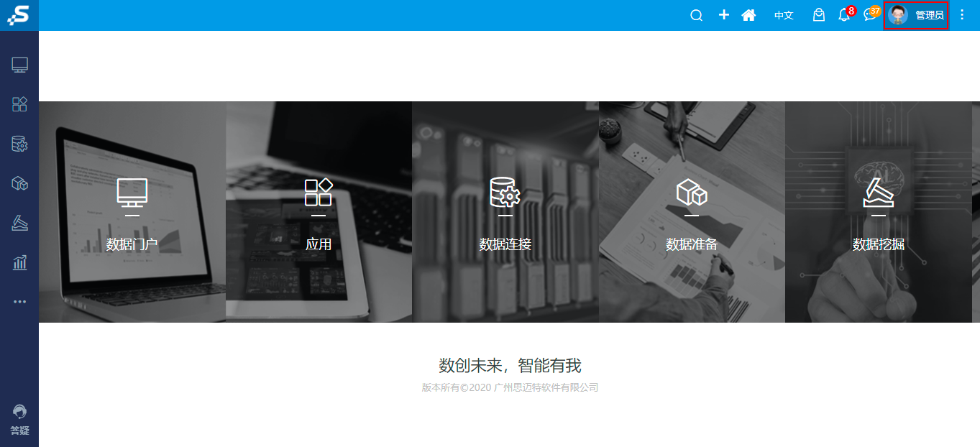Open the three-dot more options menu
This screenshot has width=980, height=447.
click(x=962, y=15)
